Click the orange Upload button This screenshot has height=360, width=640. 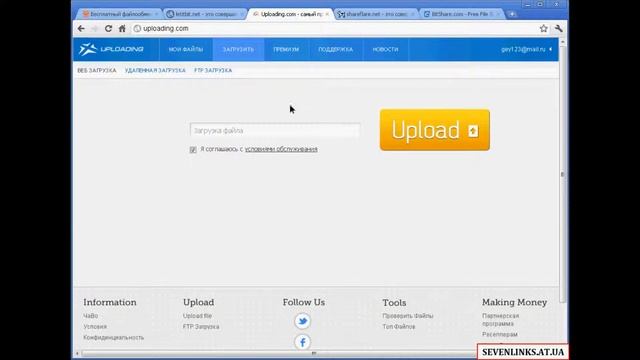[x=435, y=130]
